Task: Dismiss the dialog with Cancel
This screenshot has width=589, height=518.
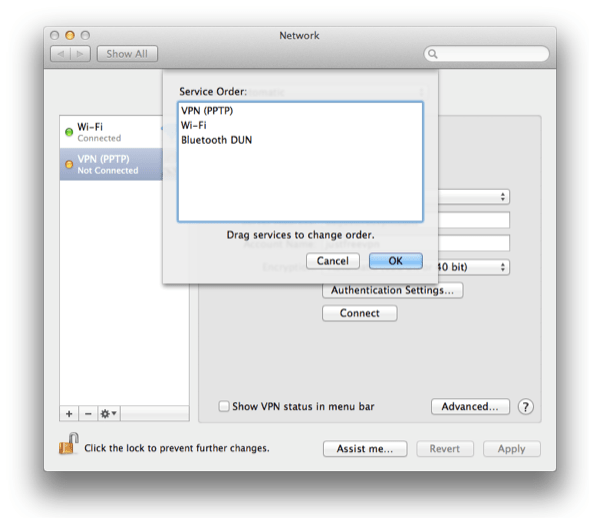Action: pyautogui.click(x=332, y=261)
